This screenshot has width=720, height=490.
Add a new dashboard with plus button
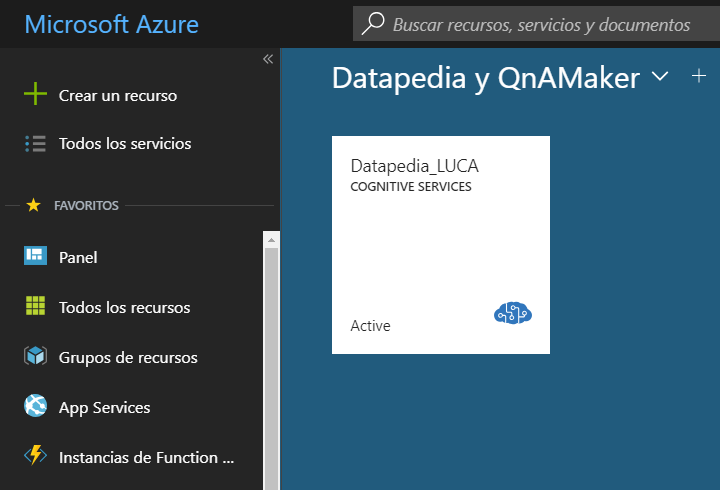coord(699,76)
